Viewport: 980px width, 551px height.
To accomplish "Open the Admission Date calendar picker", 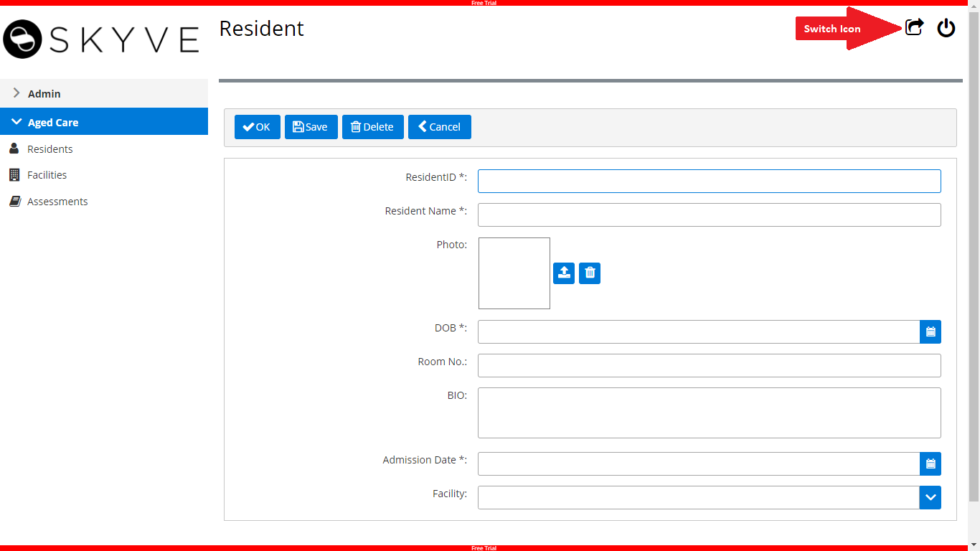I will tap(930, 463).
